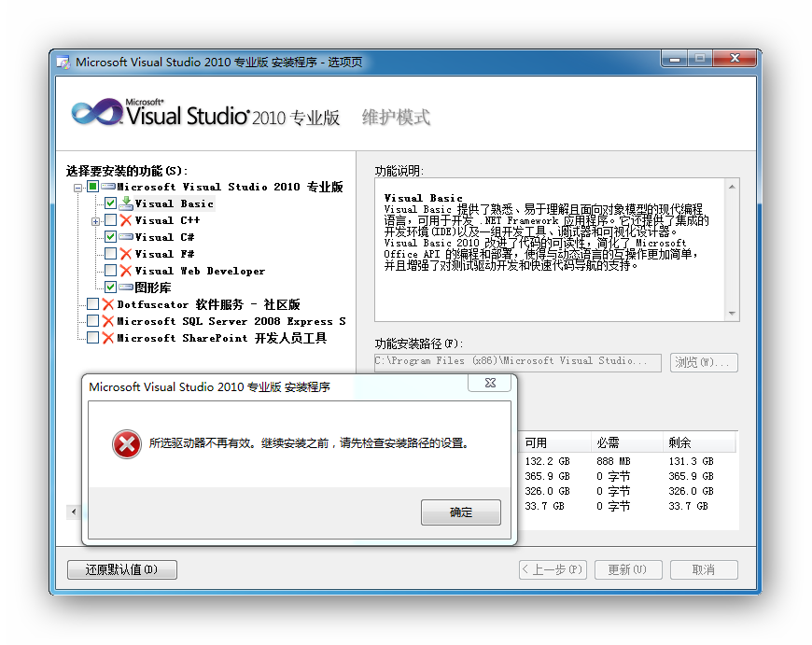
Task: Click the installer icon in the title bar
Action: click(63, 63)
